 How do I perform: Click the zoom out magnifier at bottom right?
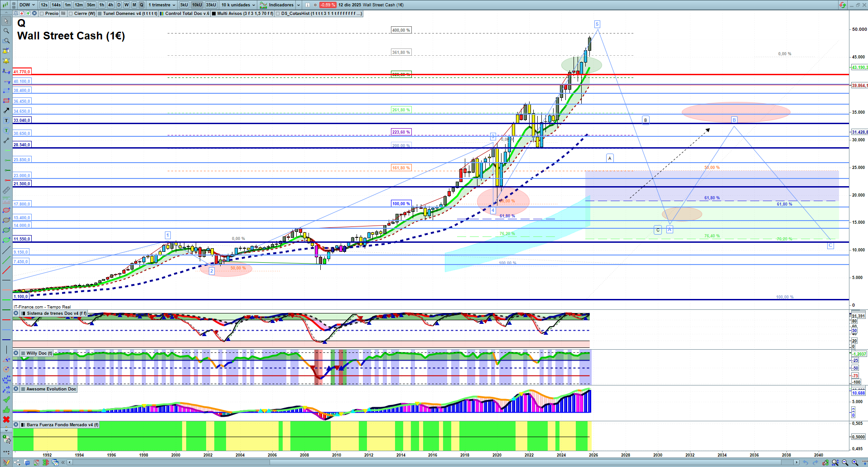(845, 462)
